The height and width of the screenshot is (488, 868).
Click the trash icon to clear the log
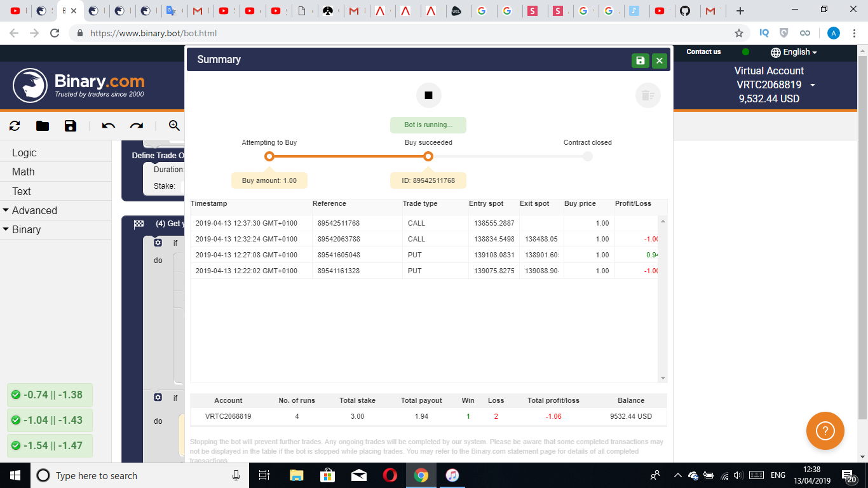648,95
